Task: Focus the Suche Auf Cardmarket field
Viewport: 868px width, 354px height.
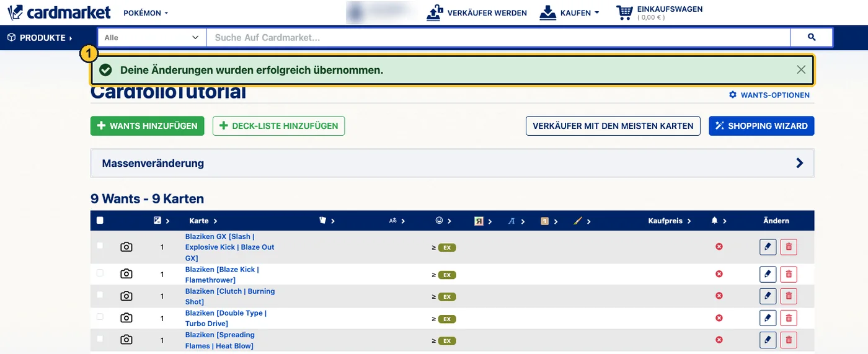Action: click(x=498, y=38)
